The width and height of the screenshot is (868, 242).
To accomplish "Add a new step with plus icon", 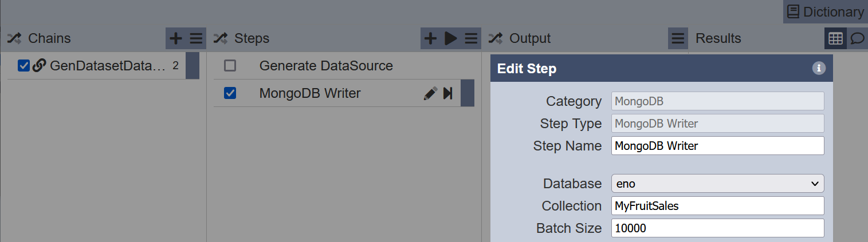I will click(430, 38).
